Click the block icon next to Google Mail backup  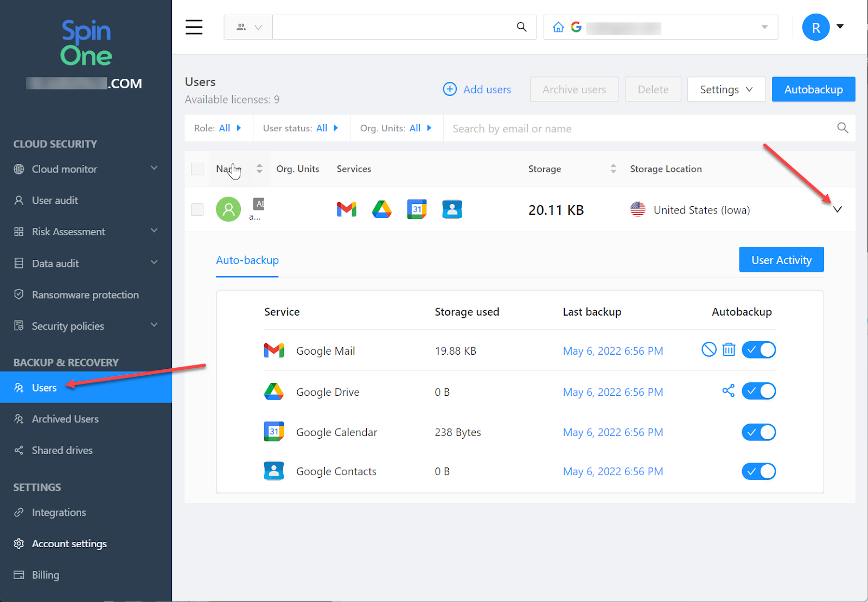pos(709,350)
